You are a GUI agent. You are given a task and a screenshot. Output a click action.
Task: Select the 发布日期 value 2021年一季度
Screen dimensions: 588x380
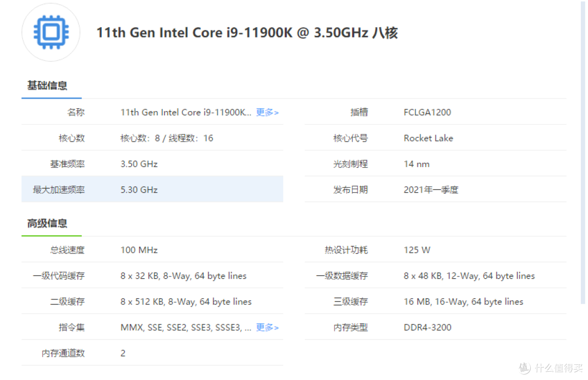(429, 189)
